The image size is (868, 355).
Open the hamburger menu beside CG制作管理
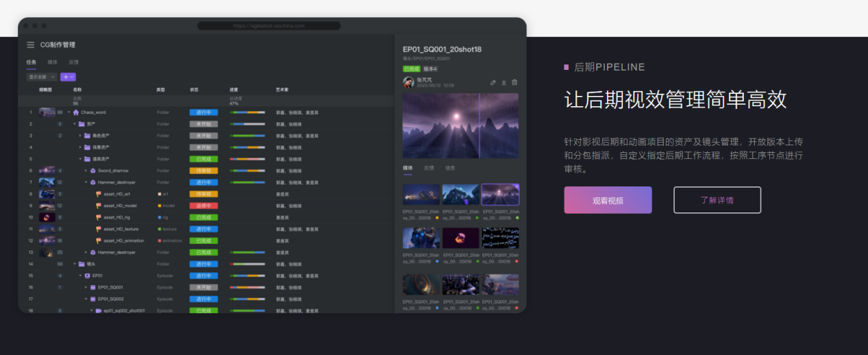tap(30, 45)
